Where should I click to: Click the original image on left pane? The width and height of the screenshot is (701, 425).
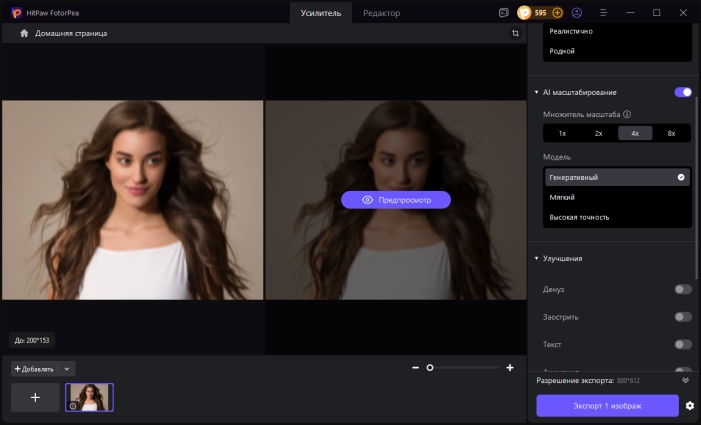coord(132,200)
